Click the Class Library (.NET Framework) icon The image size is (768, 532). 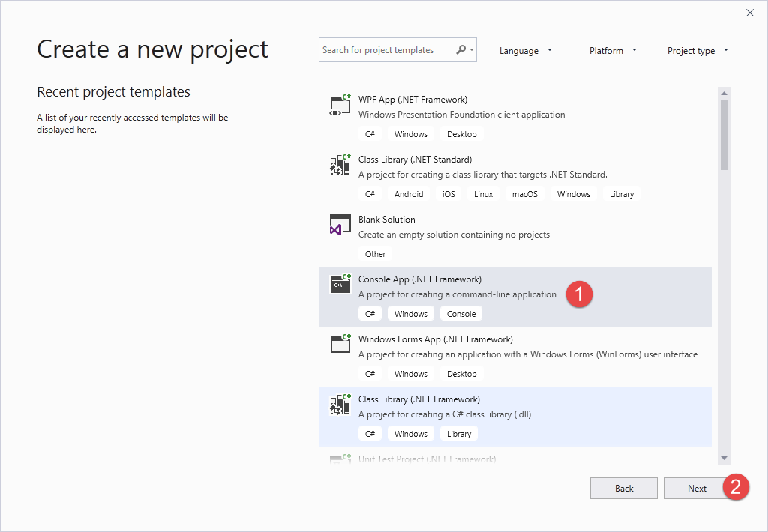click(340, 405)
